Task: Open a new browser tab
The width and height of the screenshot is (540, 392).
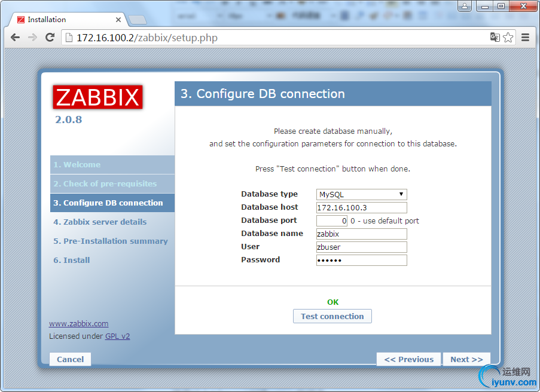Action: tap(138, 20)
